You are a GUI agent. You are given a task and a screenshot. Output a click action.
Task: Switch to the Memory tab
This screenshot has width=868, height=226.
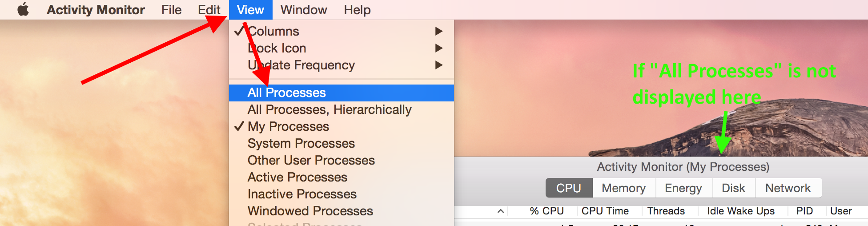point(623,188)
